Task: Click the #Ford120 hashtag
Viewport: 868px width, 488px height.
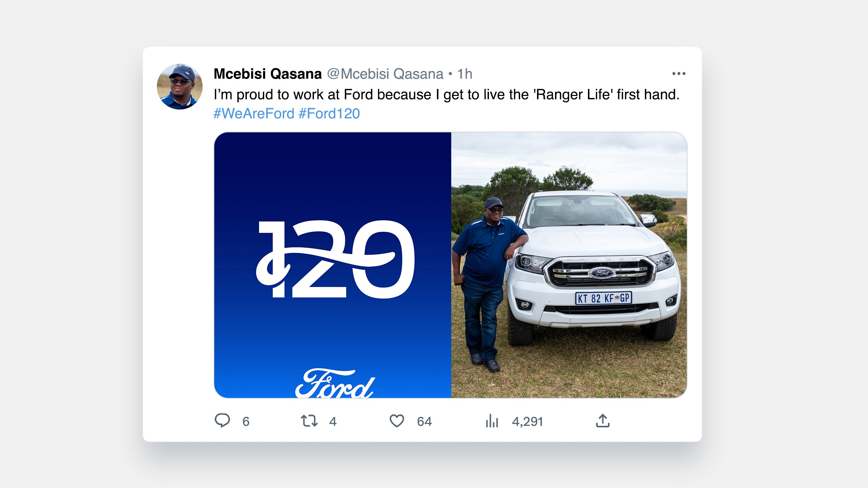Action: 329,114
